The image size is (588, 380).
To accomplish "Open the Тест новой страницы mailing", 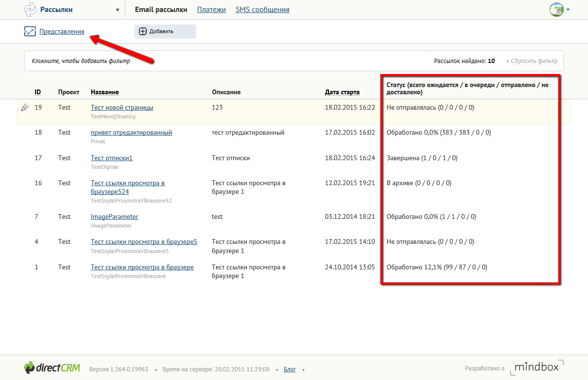I will coord(122,107).
